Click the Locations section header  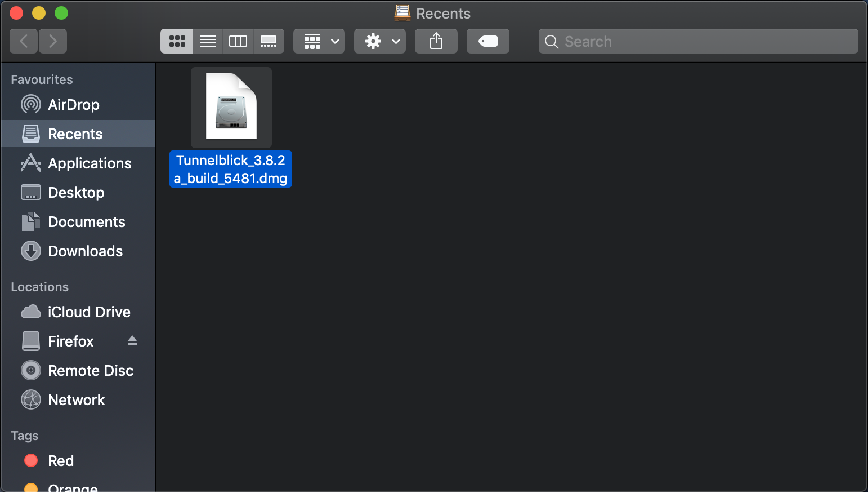point(39,287)
